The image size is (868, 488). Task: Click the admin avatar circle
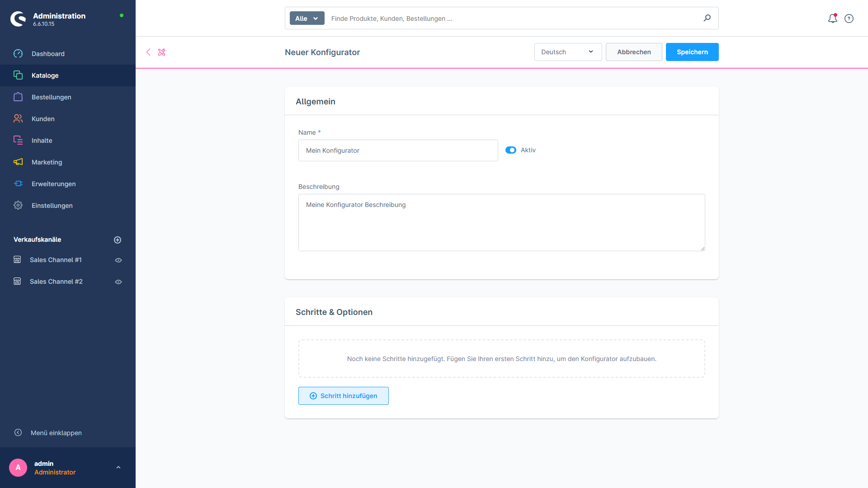[x=18, y=468]
